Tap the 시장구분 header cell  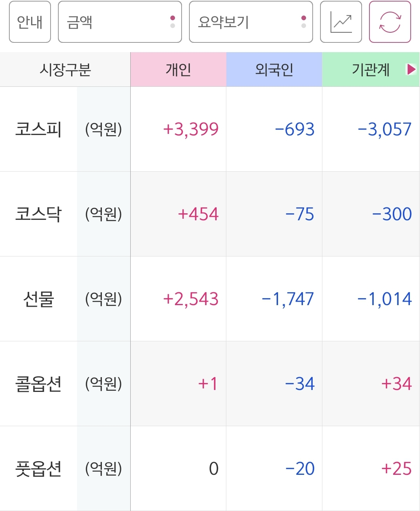click(65, 69)
